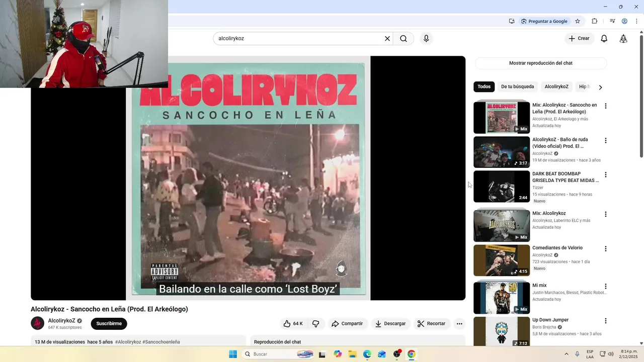Click the #Alcolirykoz hashtag
Viewport: 644px width, 362px height.
[x=128, y=342]
